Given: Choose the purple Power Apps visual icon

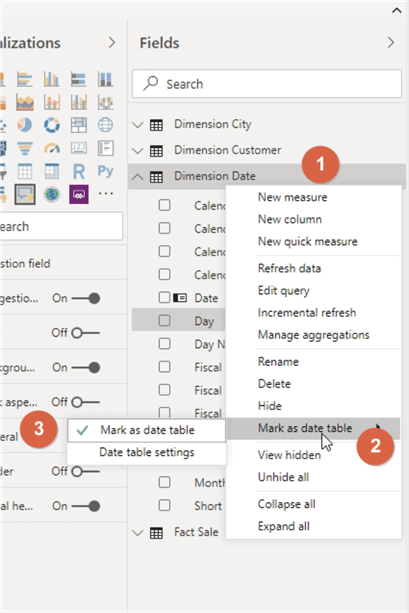Looking at the screenshot, I should (x=79, y=194).
